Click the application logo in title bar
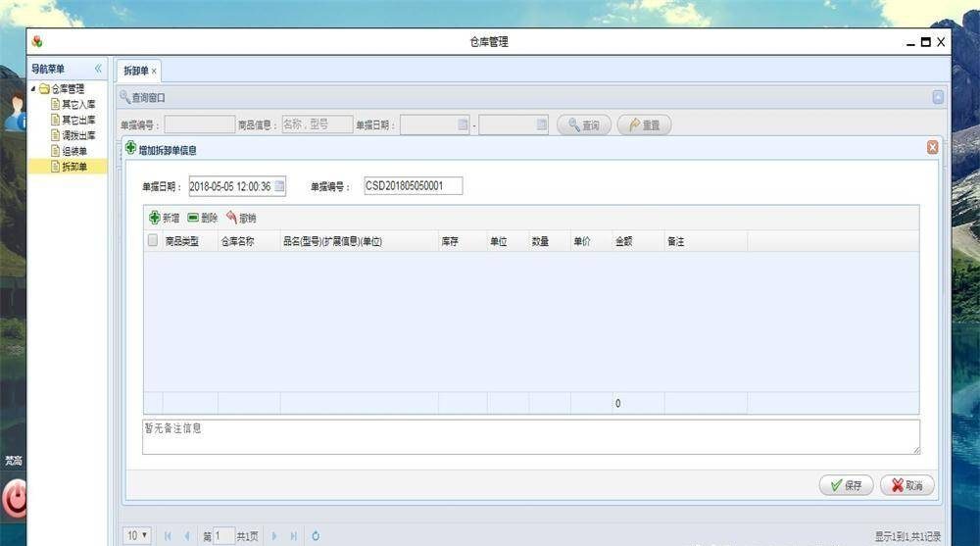 [x=37, y=41]
